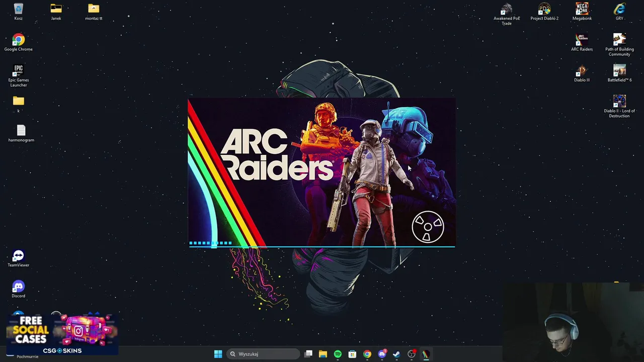Select the Battlefield 6 desktop shortcut
Screen dimensions: 644x362
[x=619, y=73]
